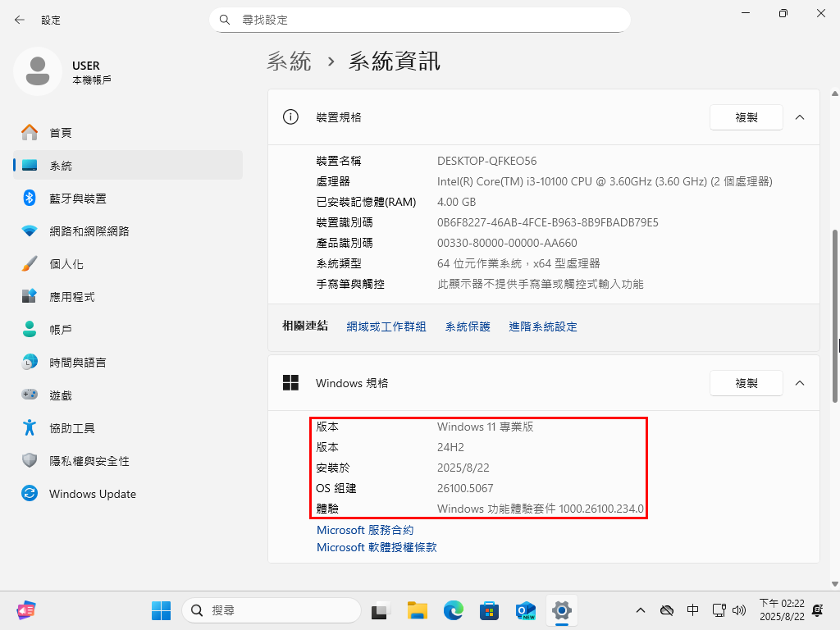Select 個人化 personalization in sidebar
This screenshot has height=630, width=840.
[x=66, y=264]
